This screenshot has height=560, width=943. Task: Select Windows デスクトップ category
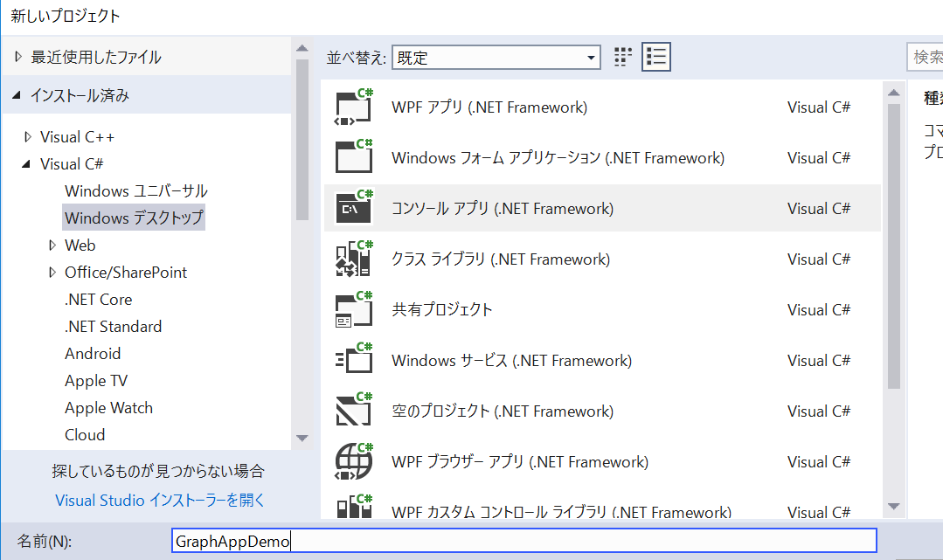134,218
